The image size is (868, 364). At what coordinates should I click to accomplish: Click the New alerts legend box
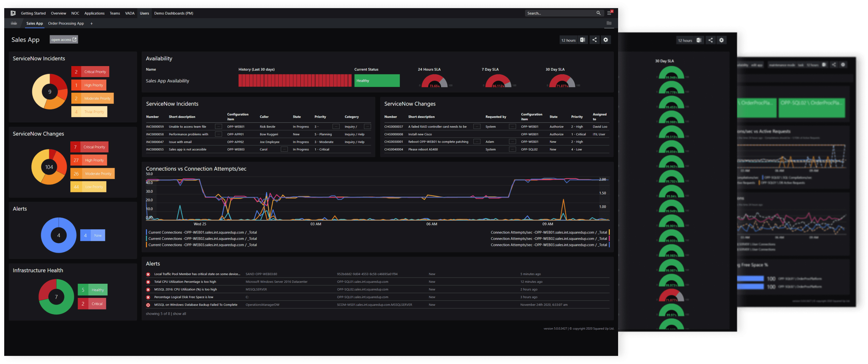click(x=93, y=235)
